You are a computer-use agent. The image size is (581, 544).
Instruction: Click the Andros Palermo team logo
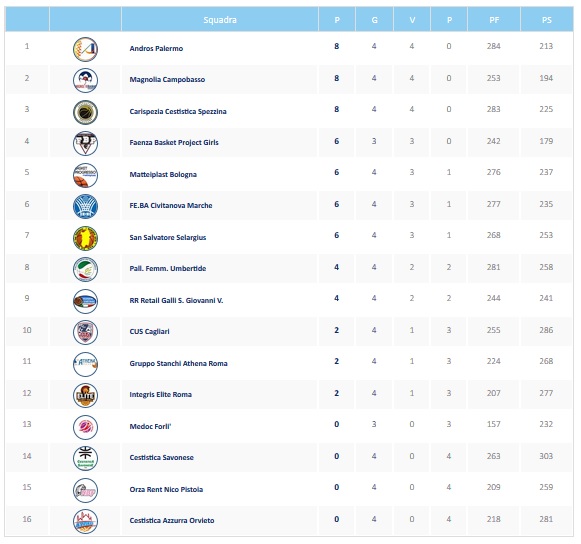point(85,49)
